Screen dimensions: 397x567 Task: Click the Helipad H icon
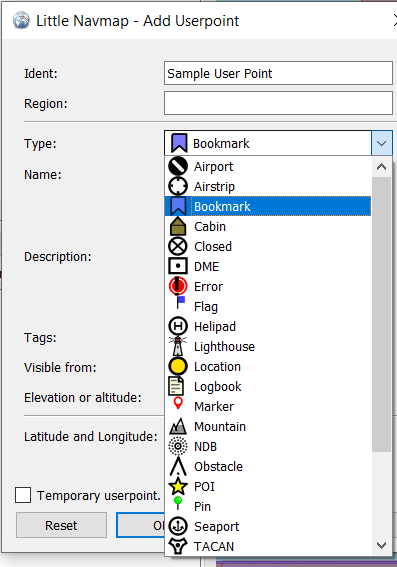click(x=178, y=326)
